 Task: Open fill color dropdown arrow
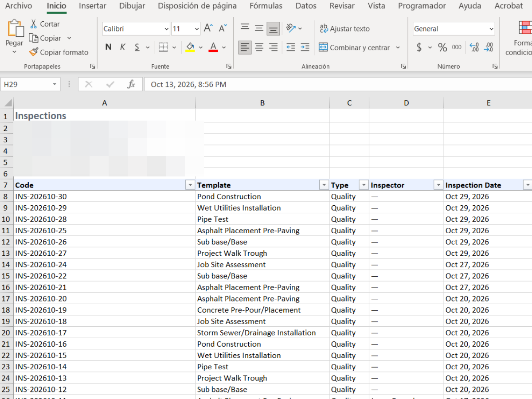[201, 47]
